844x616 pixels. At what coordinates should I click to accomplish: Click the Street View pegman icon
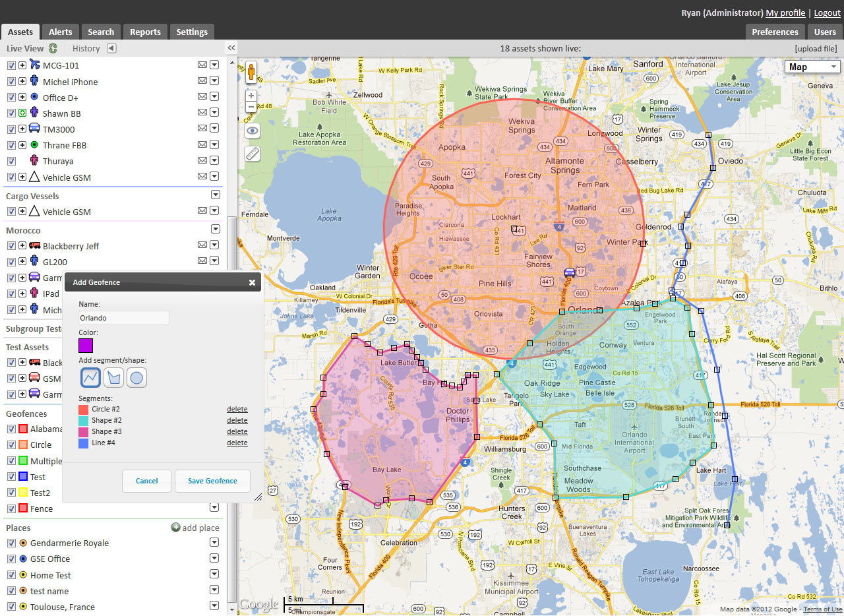tap(251, 72)
